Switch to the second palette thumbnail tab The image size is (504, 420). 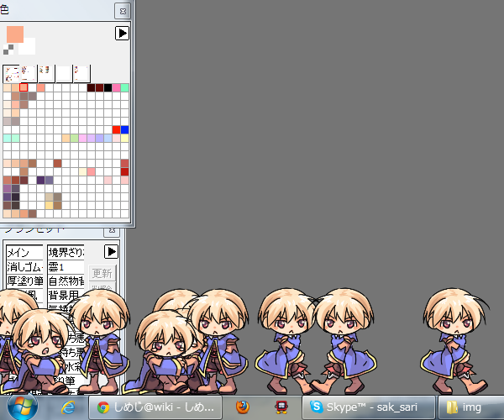click(x=29, y=74)
